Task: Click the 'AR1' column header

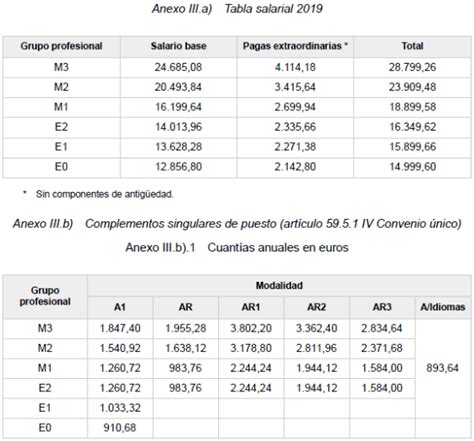Action: 251,307
